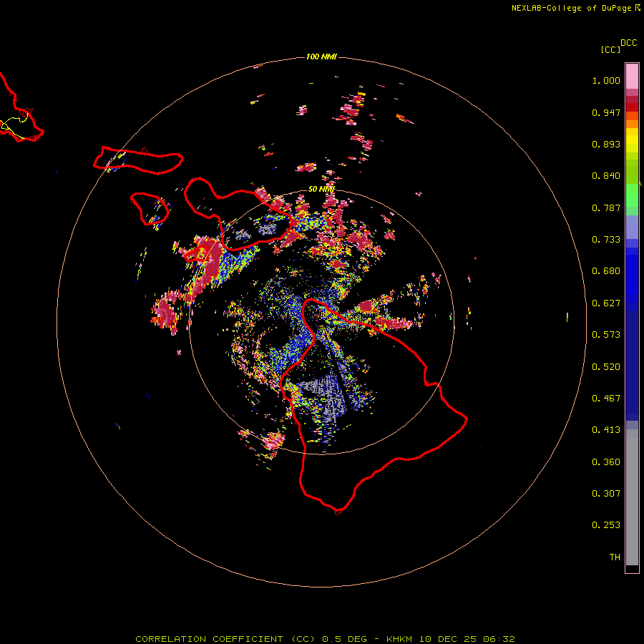This screenshot has width=644, height=644.
Task: Click the KHKM station identifier in caption
Action: click(x=399, y=639)
